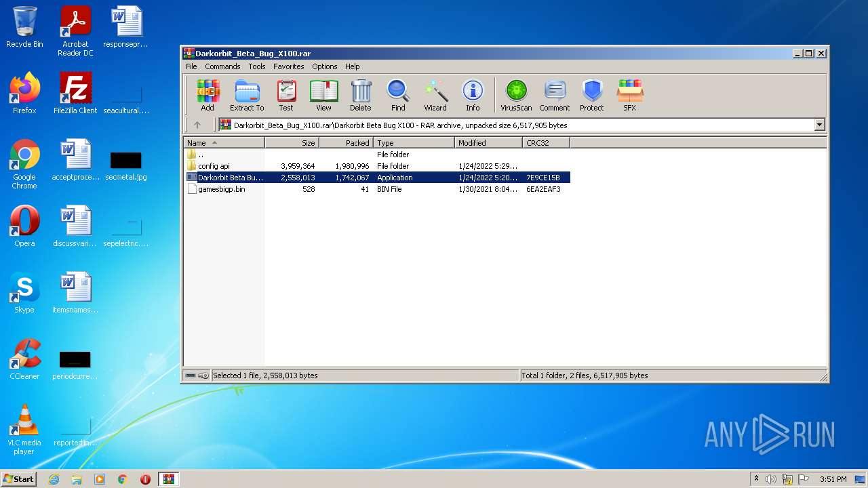Go up one folder level arrow
Viewport: 868px width, 488px height.
click(197, 125)
